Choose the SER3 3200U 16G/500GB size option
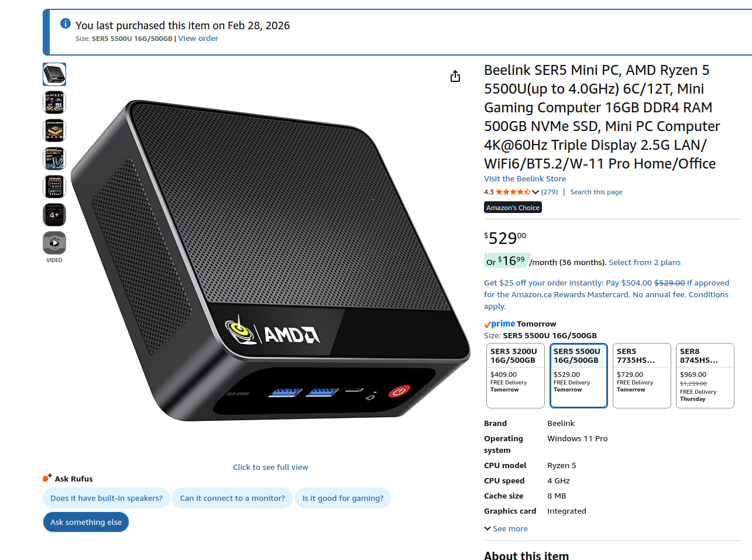Viewport: 752px width, 560px height. pos(516,376)
